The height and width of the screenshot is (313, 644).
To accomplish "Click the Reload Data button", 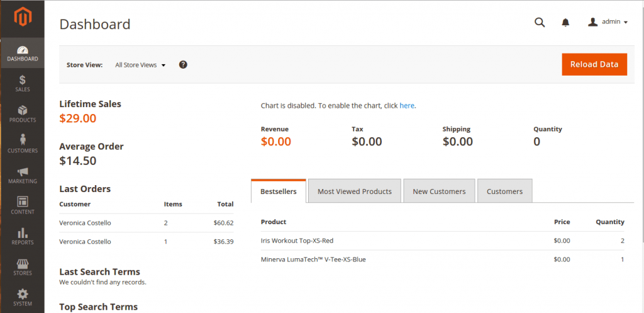I will (x=594, y=64).
